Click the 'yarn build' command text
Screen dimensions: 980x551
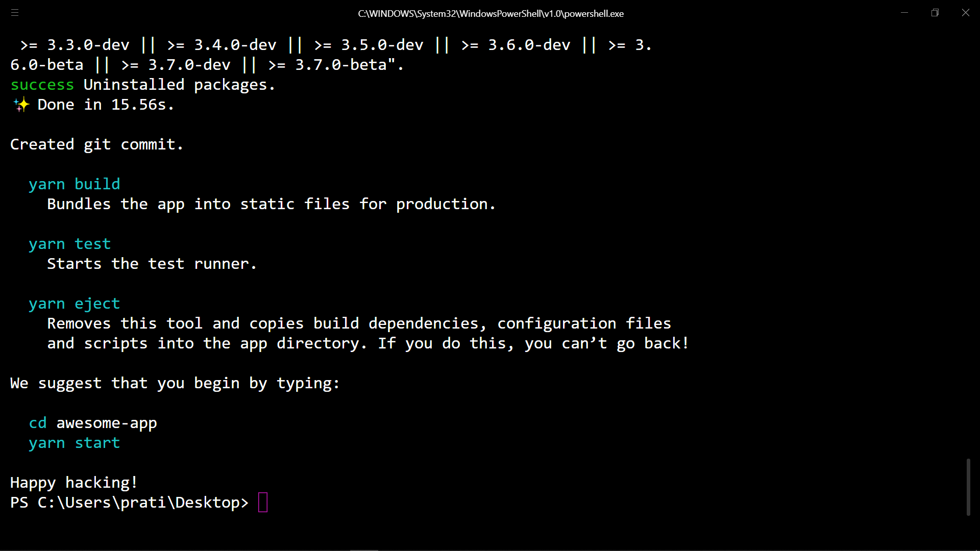[75, 184]
